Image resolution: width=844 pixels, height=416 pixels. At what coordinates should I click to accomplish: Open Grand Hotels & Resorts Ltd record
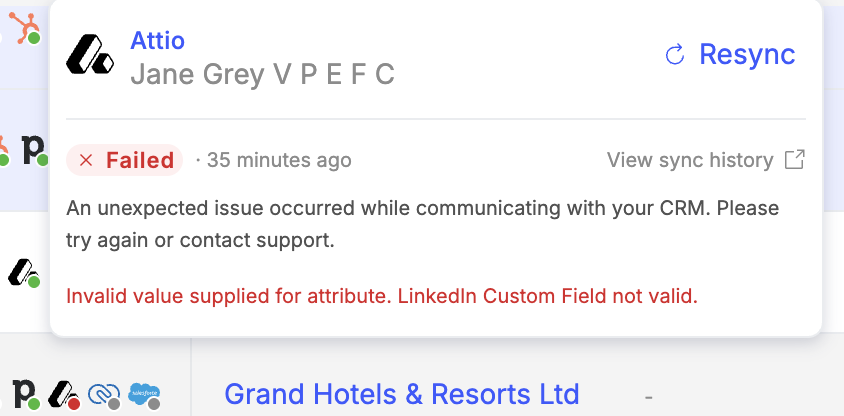[401, 394]
